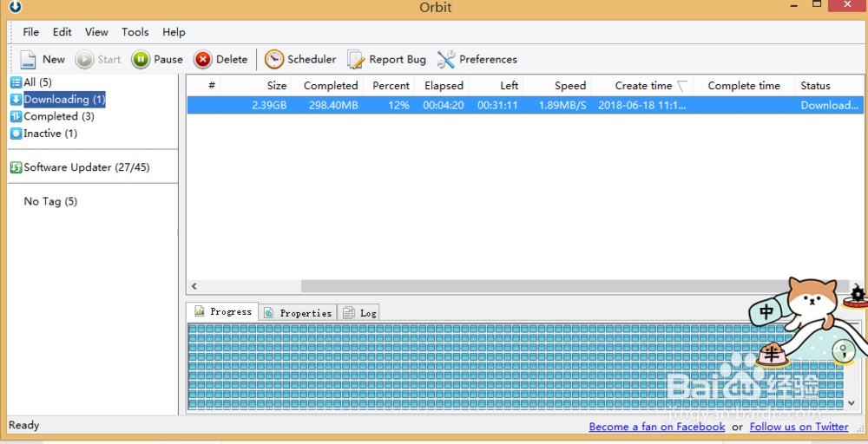Image resolution: width=868 pixels, height=444 pixels.
Task: Click the input method half-width 半 icon
Action: coord(771,355)
